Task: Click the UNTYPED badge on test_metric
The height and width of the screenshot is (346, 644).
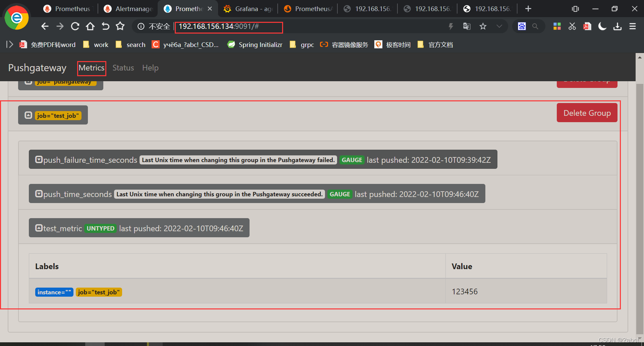Action: coord(100,228)
